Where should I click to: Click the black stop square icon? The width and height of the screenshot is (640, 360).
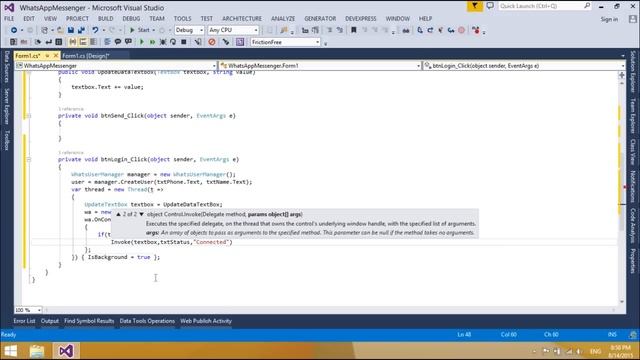(x=184, y=42)
